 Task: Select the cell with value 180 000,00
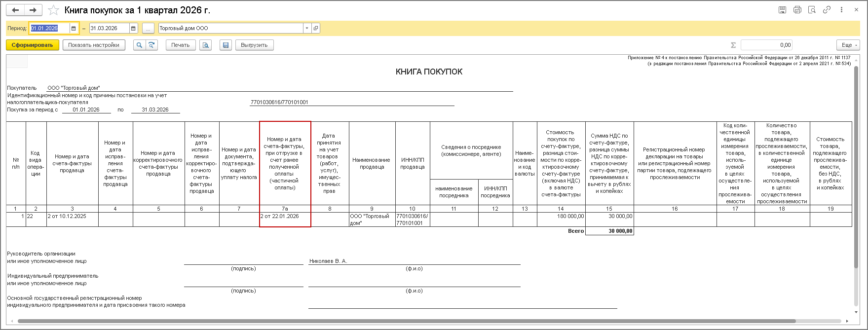tap(561, 220)
